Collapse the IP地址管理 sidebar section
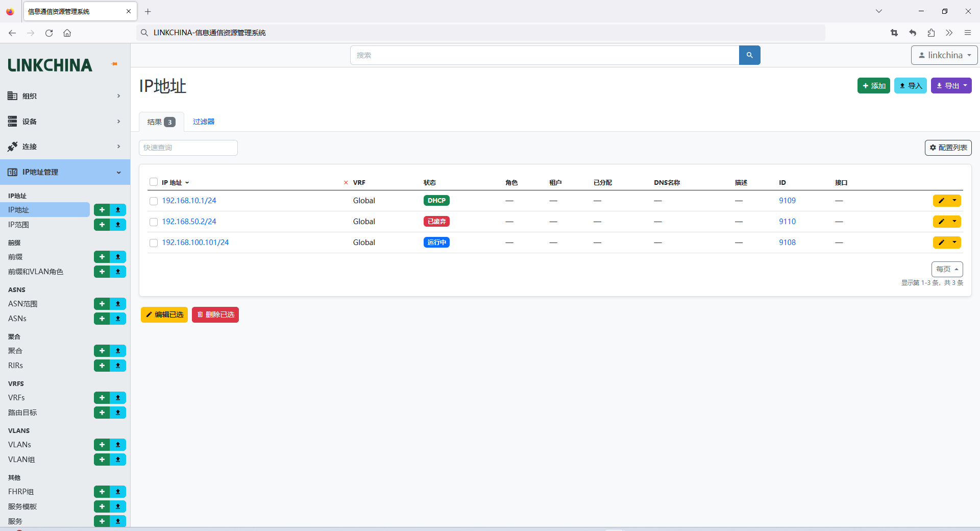The height and width of the screenshot is (531, 980). (65, 172)
